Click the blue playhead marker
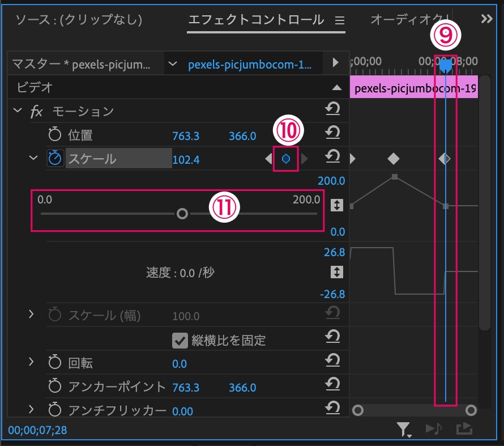This screenshot has width=504, height=446. [446, 66]
